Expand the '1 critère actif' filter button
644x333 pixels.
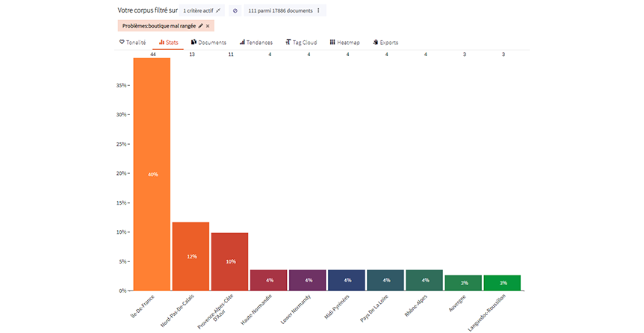tap(202, 10)
